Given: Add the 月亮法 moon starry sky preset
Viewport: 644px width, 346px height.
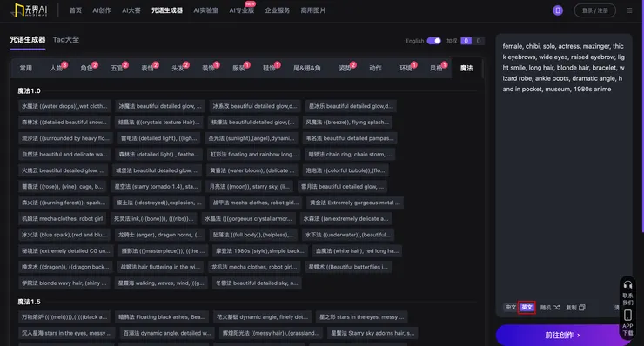Looking at the screenshot, I should 249,186.
